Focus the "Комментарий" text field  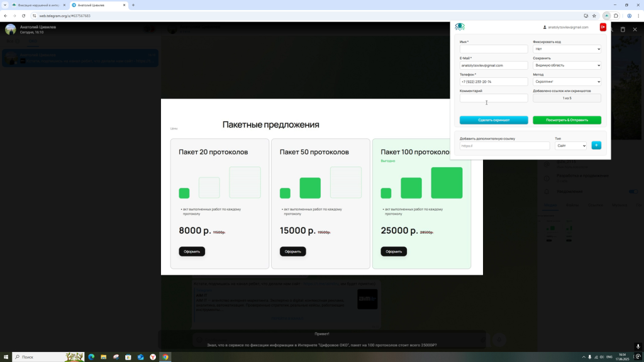pyautogui.click(x=494, y=98)
